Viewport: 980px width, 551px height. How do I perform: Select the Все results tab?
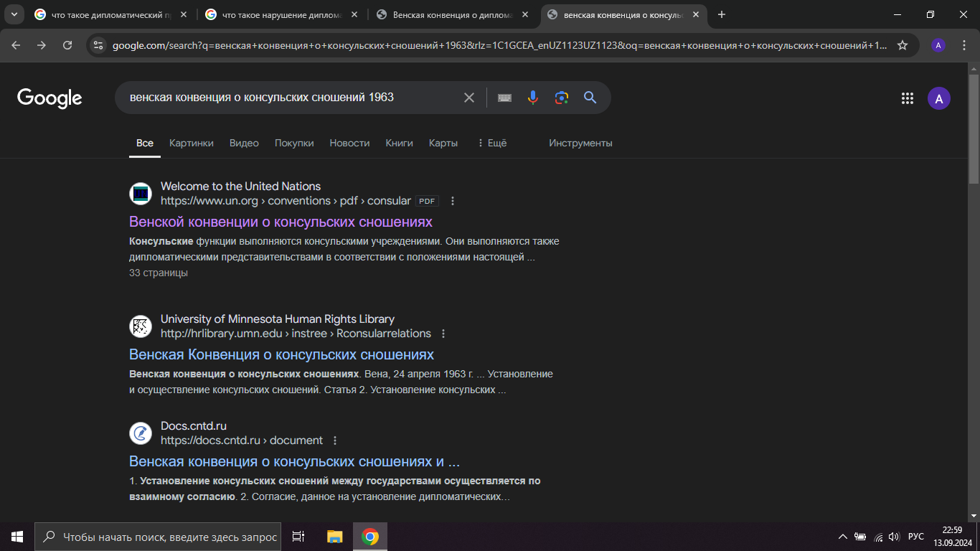[x=145, y=143]
